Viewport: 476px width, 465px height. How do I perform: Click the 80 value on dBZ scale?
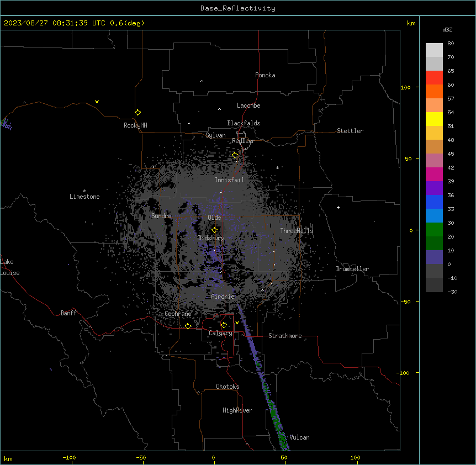451,44
